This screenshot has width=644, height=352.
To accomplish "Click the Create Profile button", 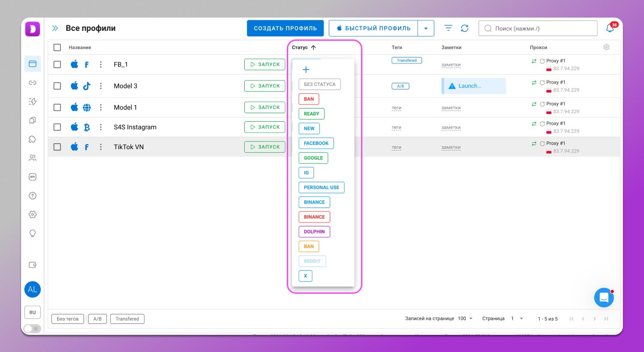I will [285, 28].
